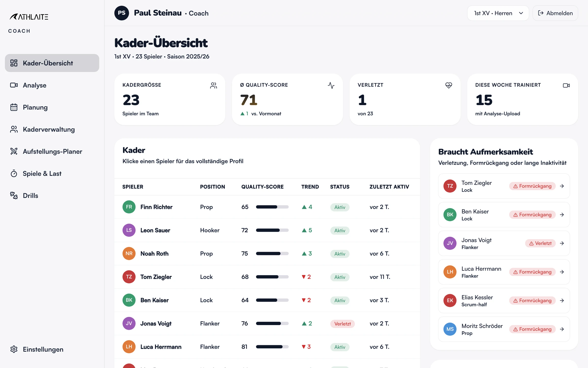Click the heart icon on Verletzt card
The image size is (588, 368).
click(449, 85)
